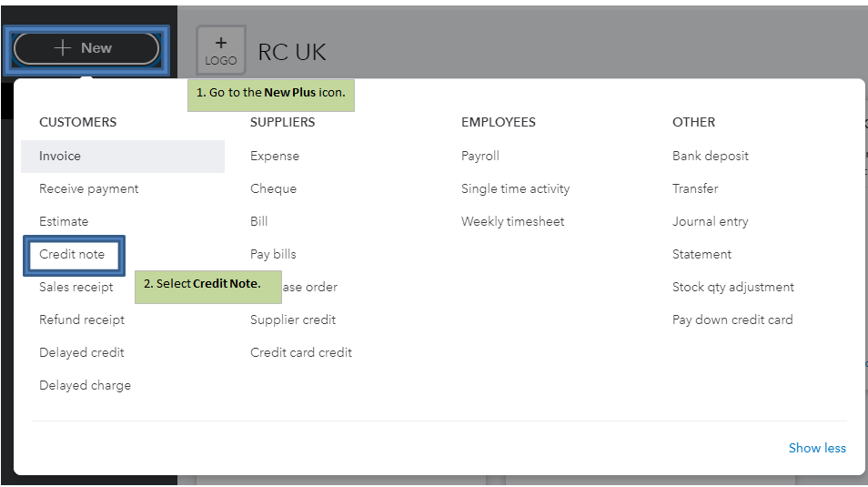Create a new Expense

(275, 156)
